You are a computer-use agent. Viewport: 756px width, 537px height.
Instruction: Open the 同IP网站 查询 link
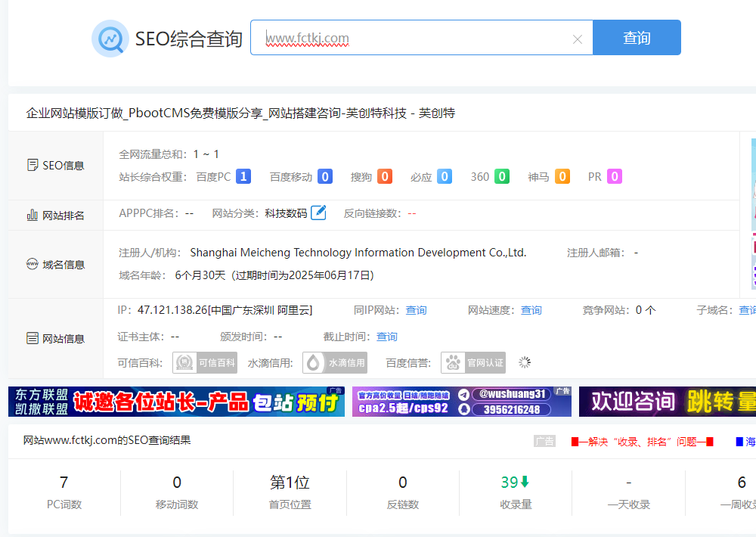[416, 310]
